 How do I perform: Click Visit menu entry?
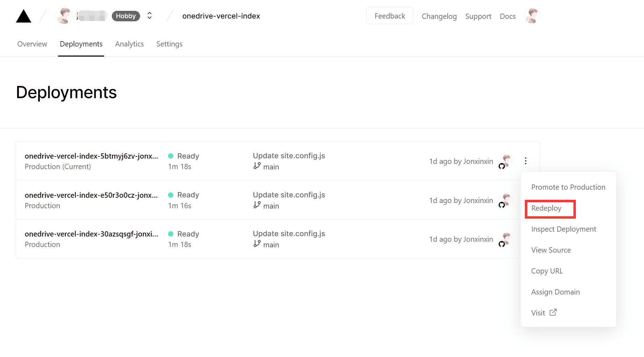click(544, 313)
